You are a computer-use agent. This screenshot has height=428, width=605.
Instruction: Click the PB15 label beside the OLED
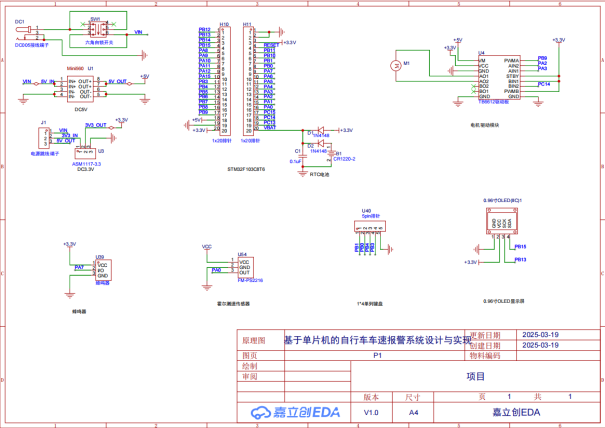pyautogui.click(x=521, y=247)
